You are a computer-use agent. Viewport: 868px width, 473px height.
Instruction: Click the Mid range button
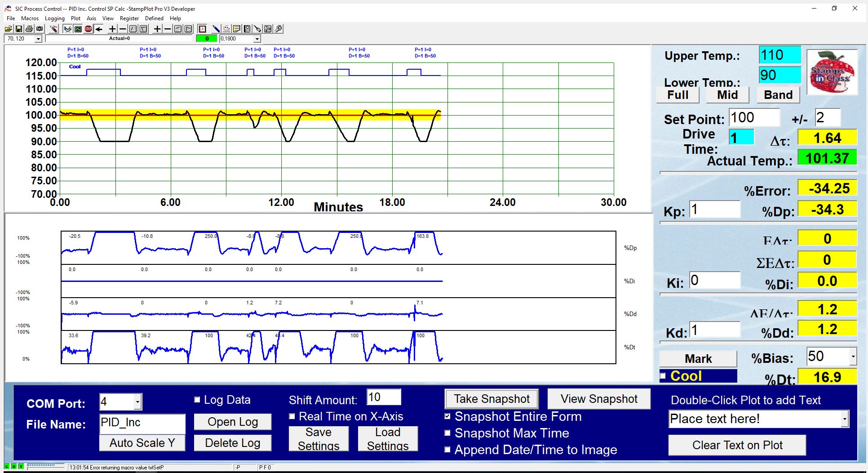pyautogui.click(x=727, y=95)
